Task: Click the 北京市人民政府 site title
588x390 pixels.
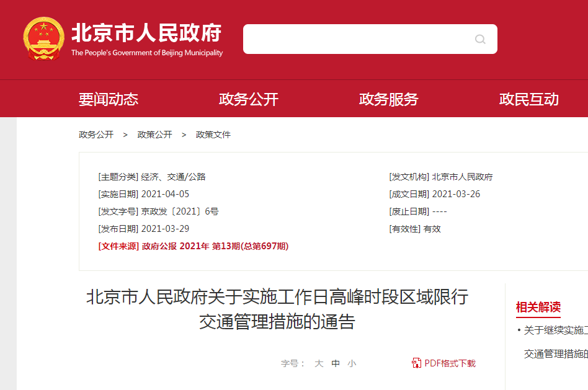Action: pos(146,33)
